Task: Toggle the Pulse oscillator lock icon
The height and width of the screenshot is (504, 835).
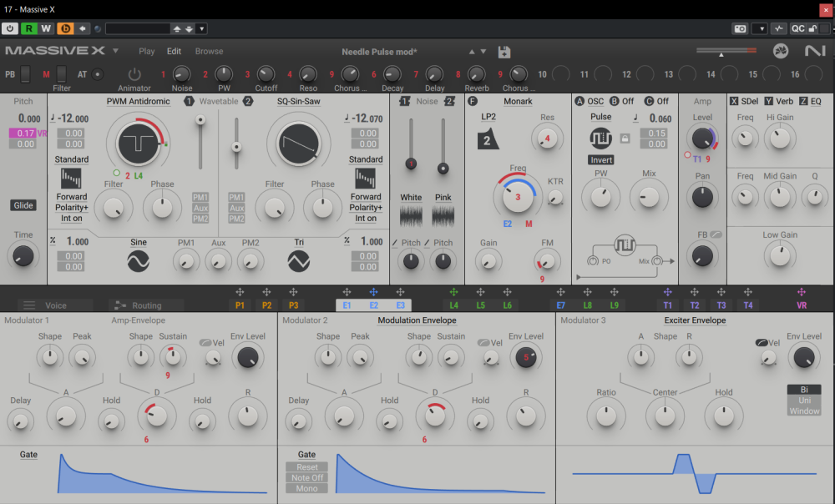Action: 625,139
